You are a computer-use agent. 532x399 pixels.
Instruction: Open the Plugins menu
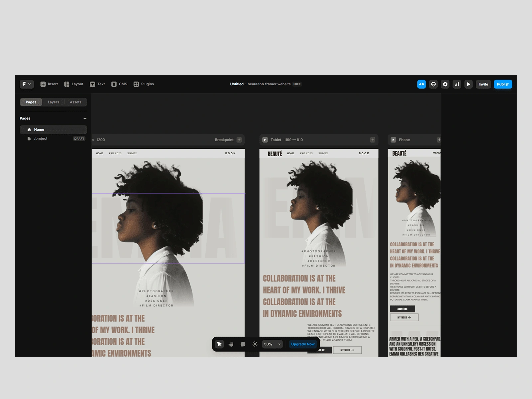[x=143, y=84]
